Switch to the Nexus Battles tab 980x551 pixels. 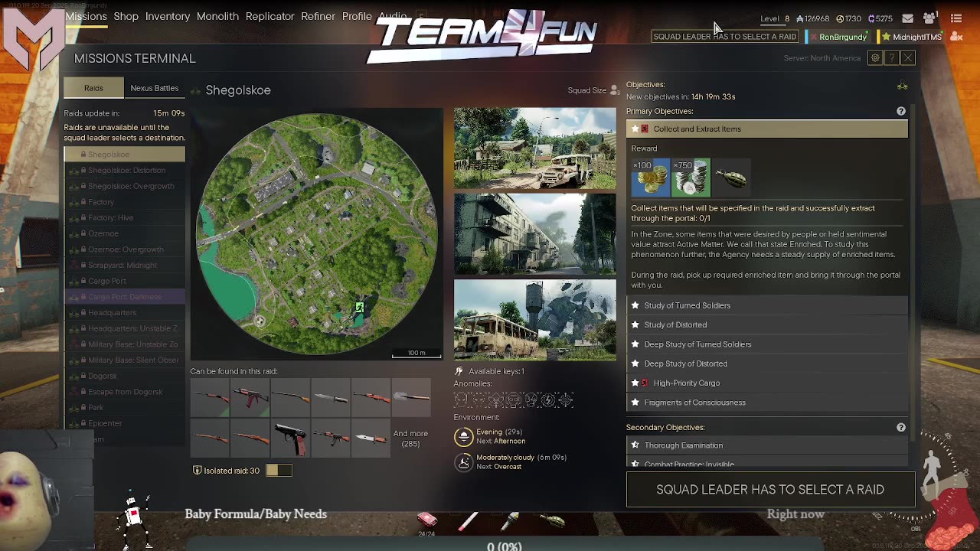click(154, 88)
